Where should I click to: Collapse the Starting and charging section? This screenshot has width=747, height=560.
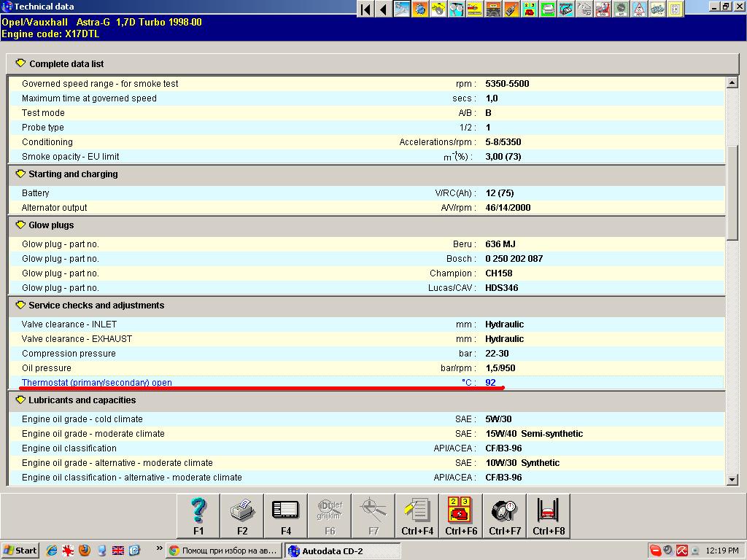tap(20, 174)
